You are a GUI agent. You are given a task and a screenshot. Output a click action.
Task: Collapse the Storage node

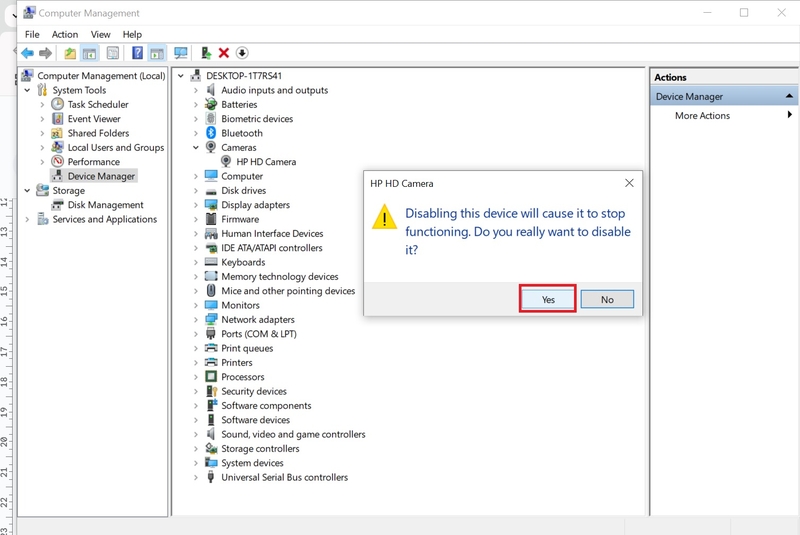point(27,191)
